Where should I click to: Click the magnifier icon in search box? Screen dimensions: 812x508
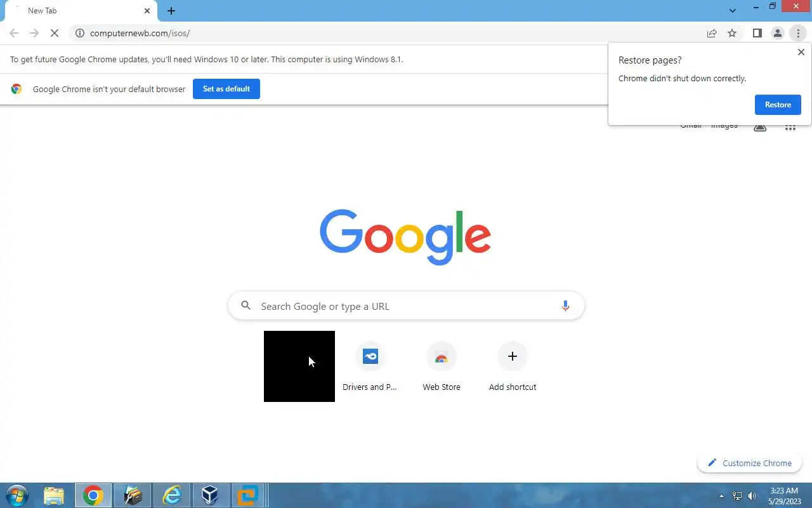[x=246, y=306]
